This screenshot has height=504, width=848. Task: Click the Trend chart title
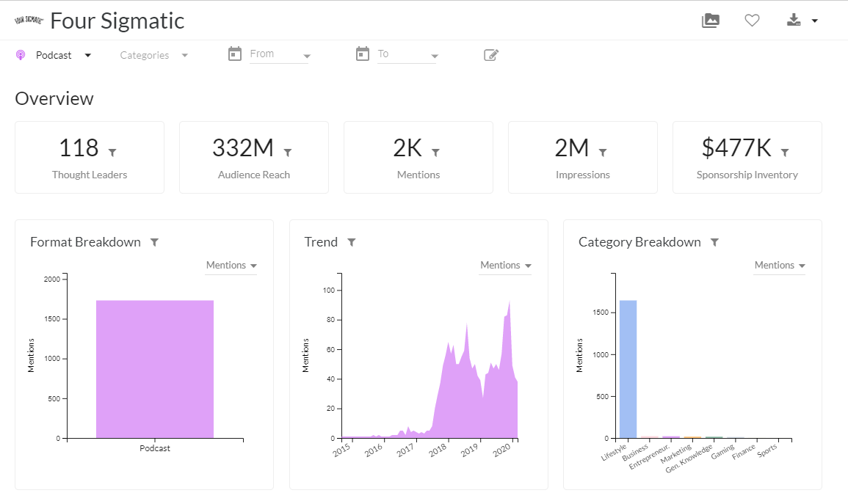click(321, 242)
